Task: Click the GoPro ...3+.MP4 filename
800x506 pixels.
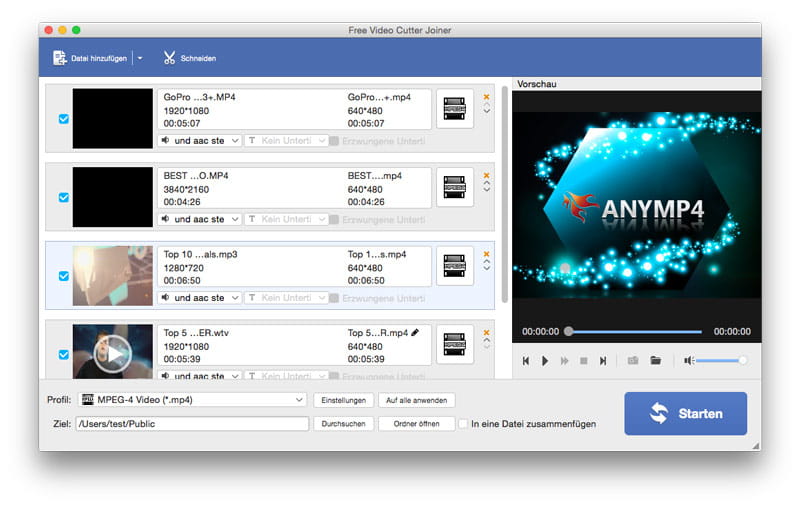Action: point(199,97)
